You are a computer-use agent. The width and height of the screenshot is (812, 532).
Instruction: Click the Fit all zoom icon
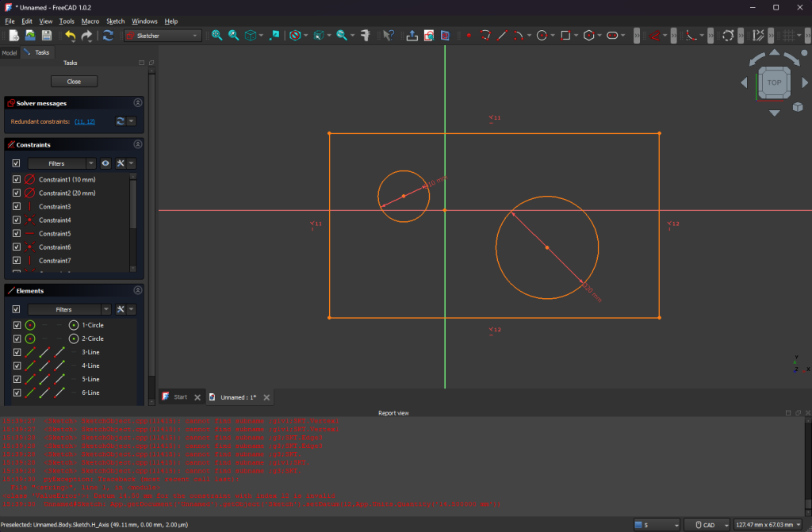(216, 36)
